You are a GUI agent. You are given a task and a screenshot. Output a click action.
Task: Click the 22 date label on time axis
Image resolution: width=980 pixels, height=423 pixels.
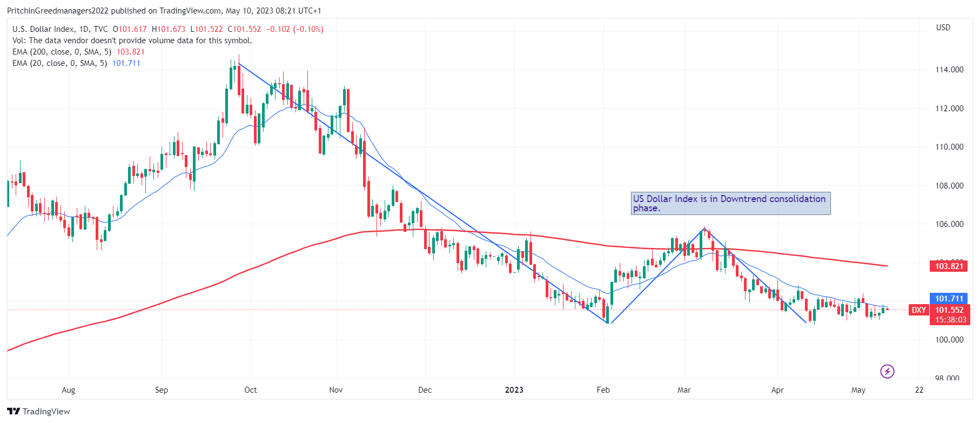(919, 390)
